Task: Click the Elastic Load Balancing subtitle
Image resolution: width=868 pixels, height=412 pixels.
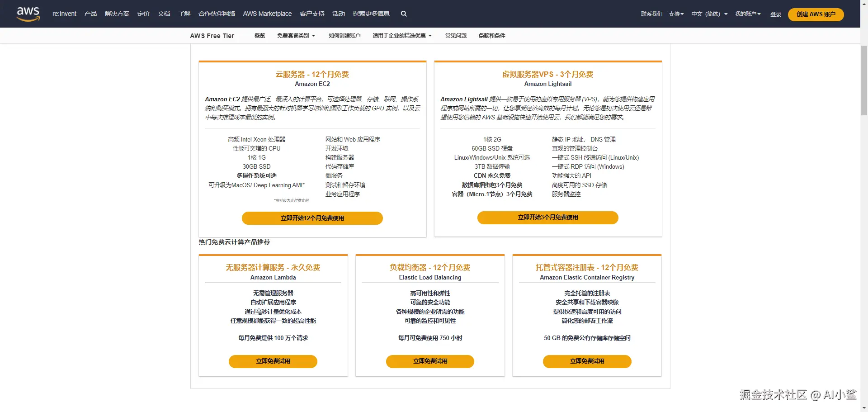Action: 430,278
